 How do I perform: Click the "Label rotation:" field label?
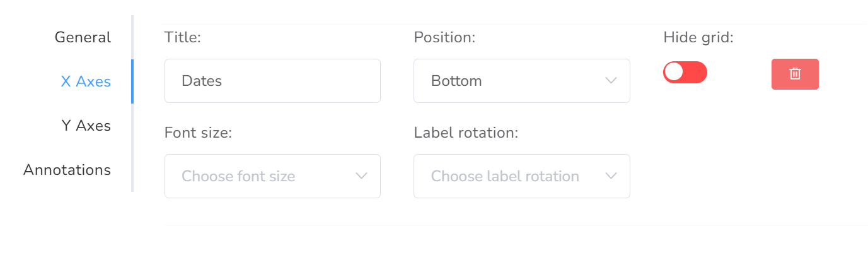(x=466, y=133)
